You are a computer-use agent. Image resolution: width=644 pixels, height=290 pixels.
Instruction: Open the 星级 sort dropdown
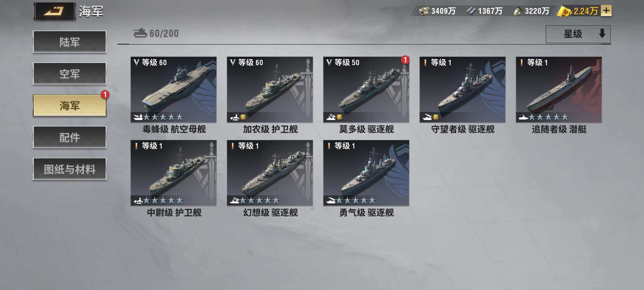point(578,34)
